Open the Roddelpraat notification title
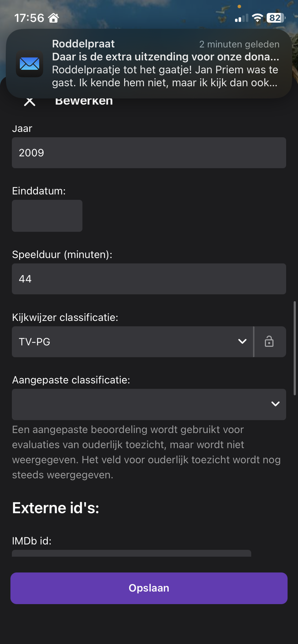The width and height of the screenshot is (298, 644). (83, 44)
